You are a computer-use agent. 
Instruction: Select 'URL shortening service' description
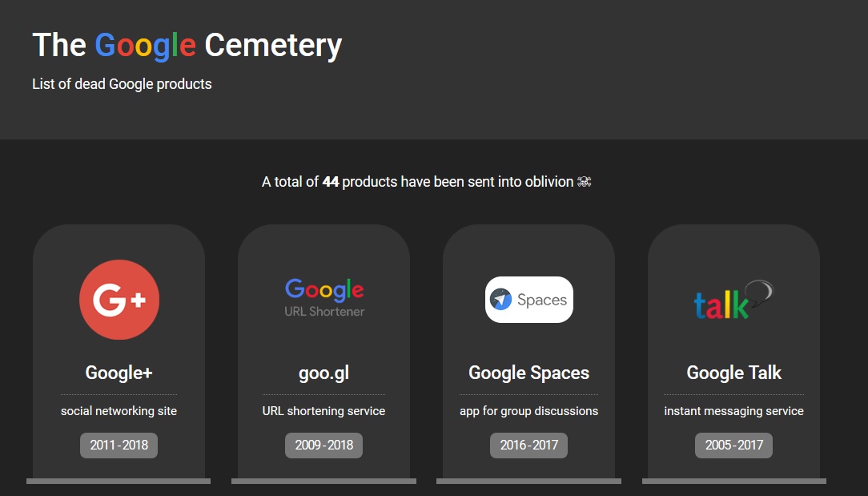point(323,411)
